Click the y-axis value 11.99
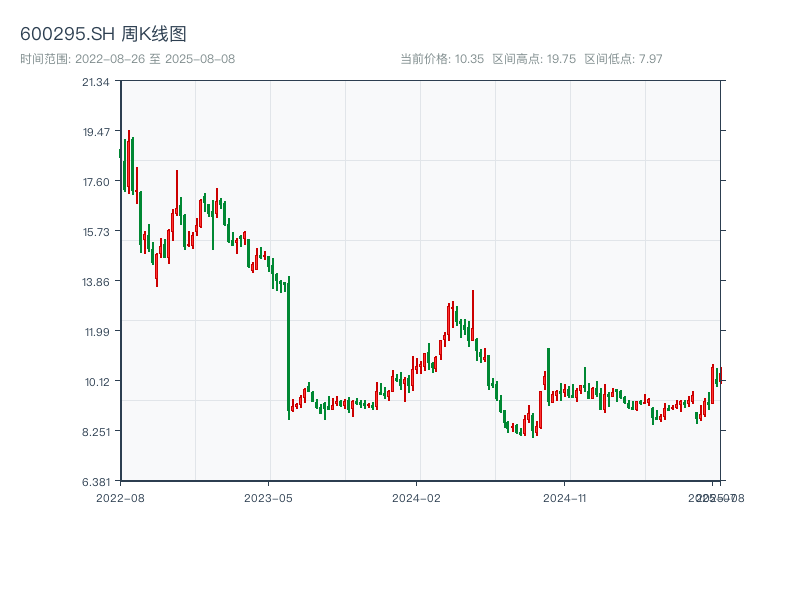The width and height of the screenshot is (800, 600). 97,332
